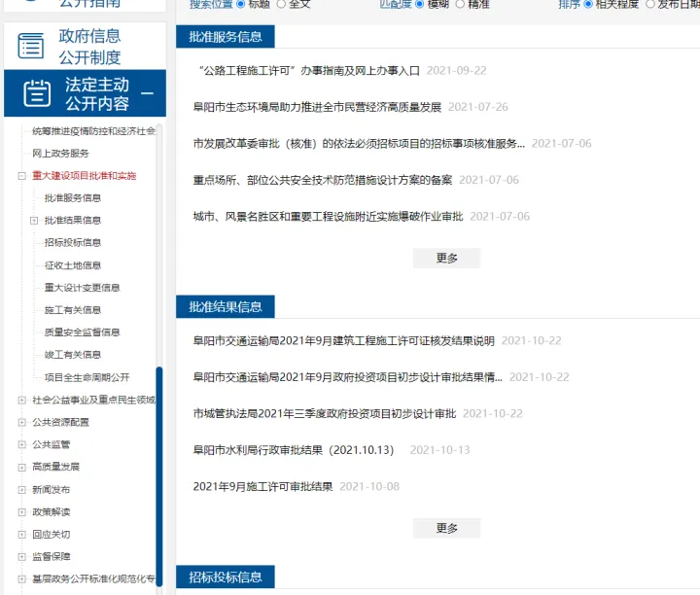Select 批准服务信息 in the sidebar tree

73,198
